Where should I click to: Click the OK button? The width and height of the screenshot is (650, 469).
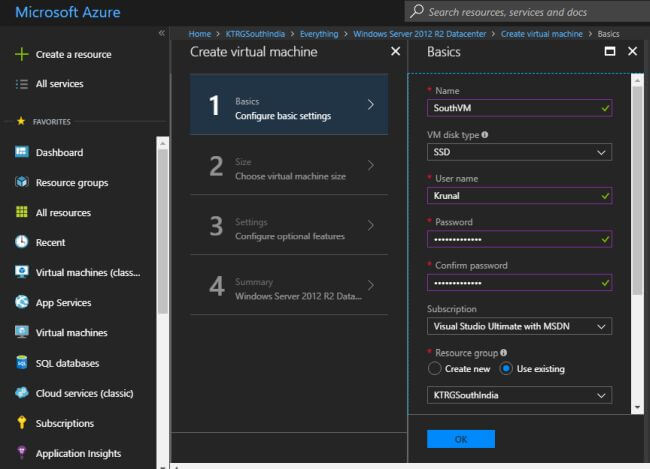(460, 438)
